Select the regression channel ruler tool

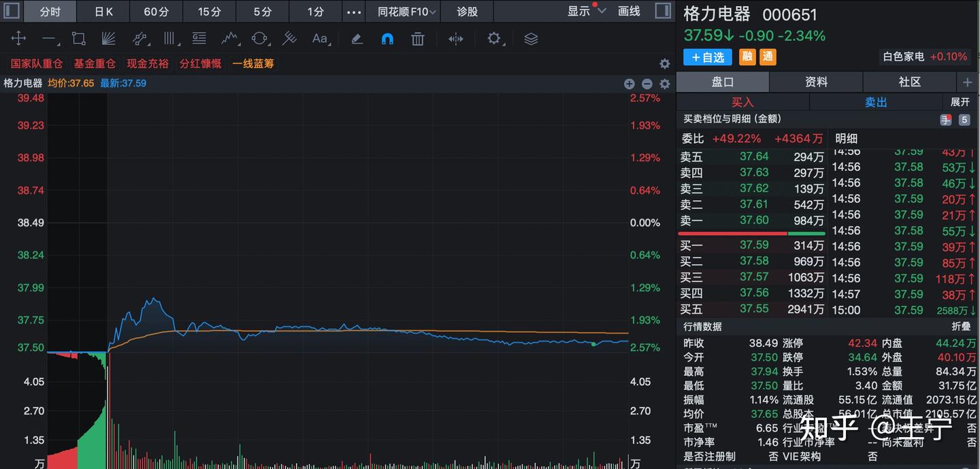click(289, 39)
